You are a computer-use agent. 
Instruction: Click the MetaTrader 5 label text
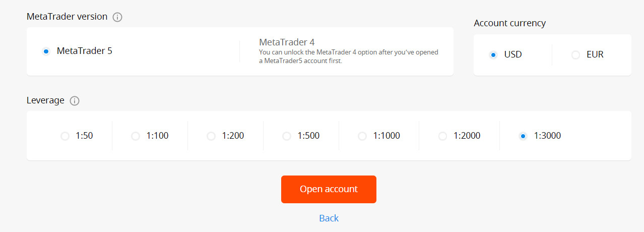[85, 51]
